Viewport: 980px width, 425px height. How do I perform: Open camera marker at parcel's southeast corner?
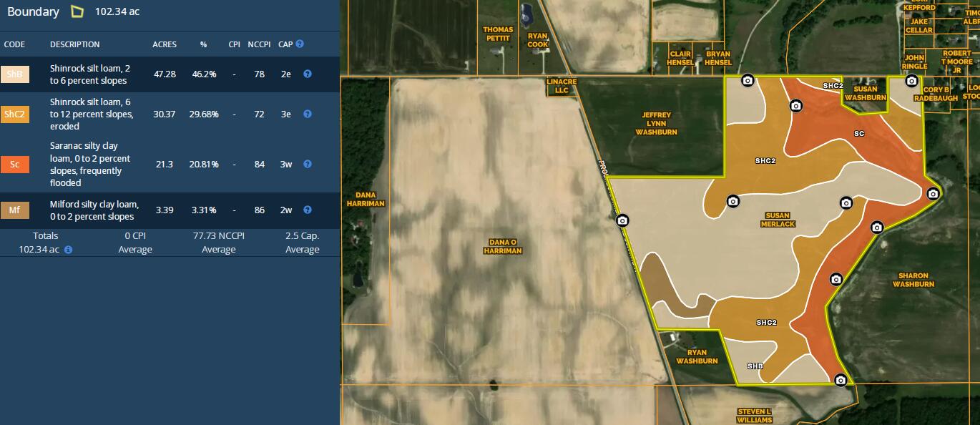841,380
